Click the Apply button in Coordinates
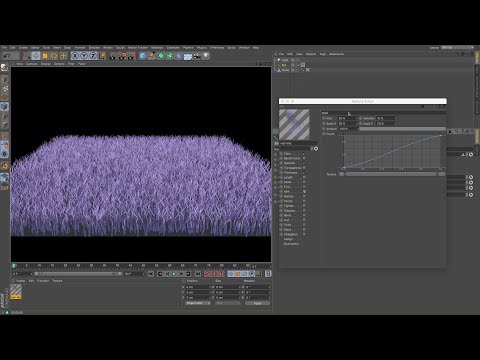Screen dimensions: 480x360 point(258,303)
